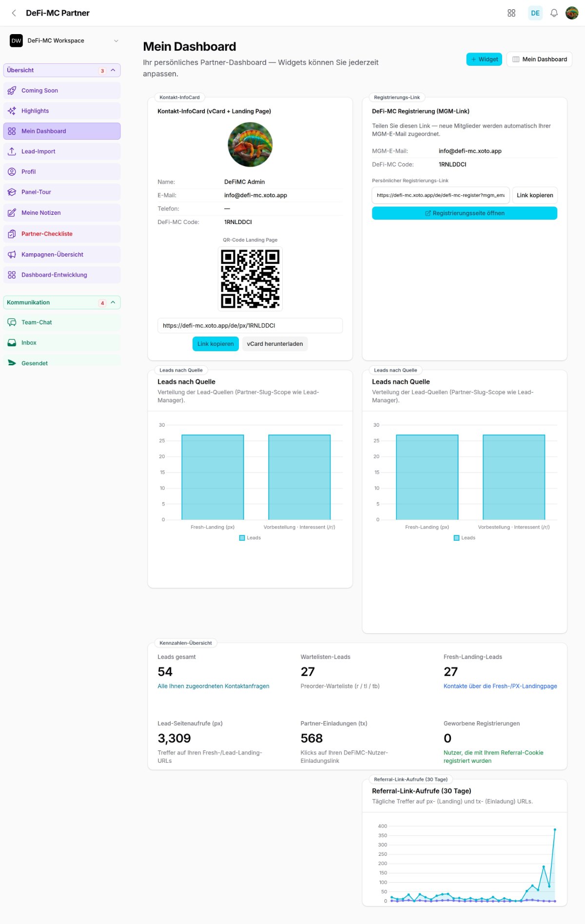Toggle the Leads legend in right chart

coord(465,538)
